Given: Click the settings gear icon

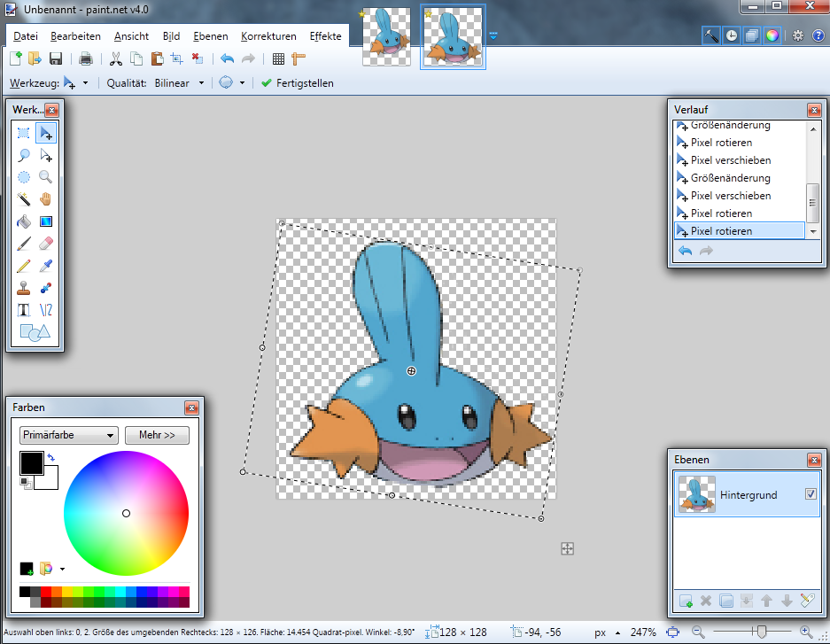Looking at the screenshot, I should pyautogui.click(x=798, y=35).
